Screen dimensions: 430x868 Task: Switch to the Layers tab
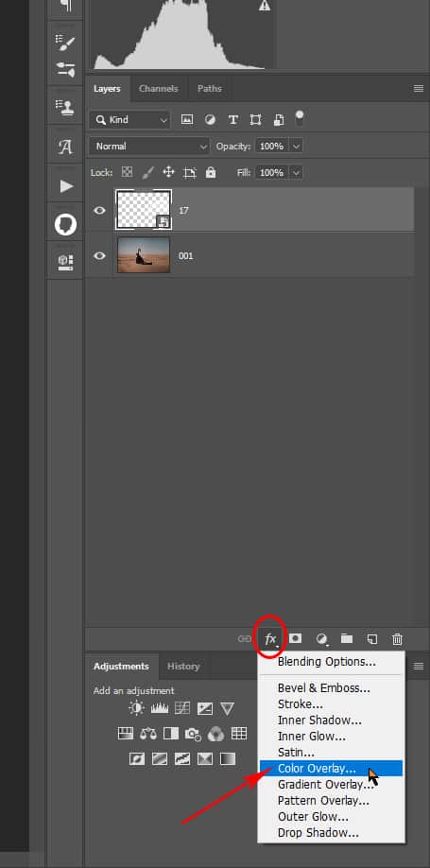(107, 89)
